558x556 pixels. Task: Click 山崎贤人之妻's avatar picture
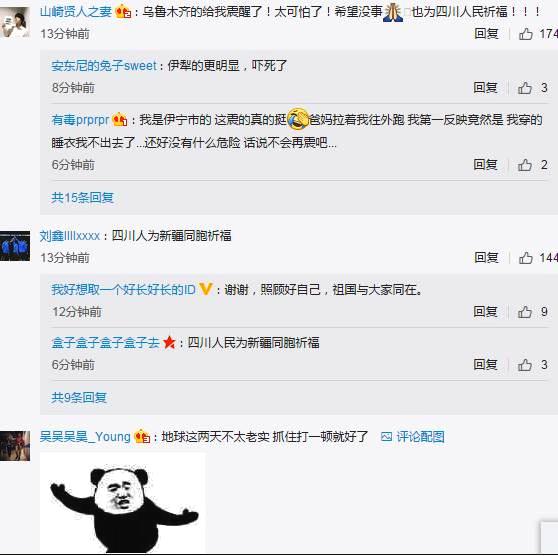pyautogui.click(x=15, y=22)
